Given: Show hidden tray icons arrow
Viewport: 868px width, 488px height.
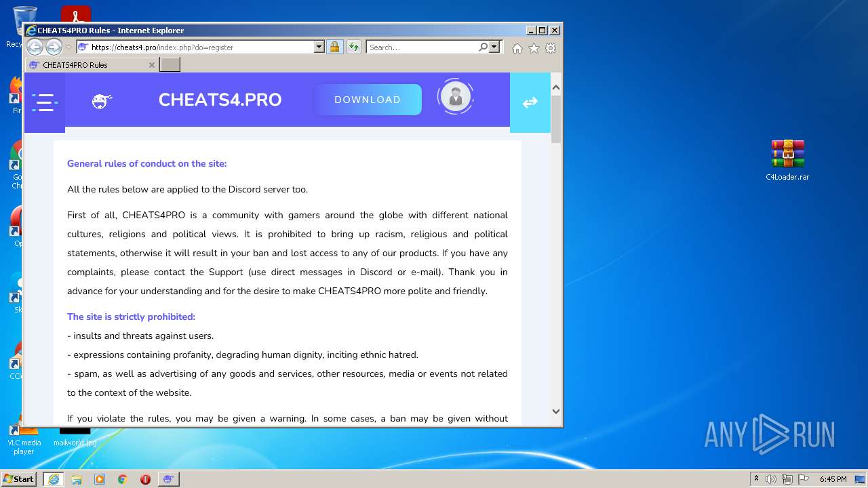Looking at the screenshot, I should click(x=757, y=479).
